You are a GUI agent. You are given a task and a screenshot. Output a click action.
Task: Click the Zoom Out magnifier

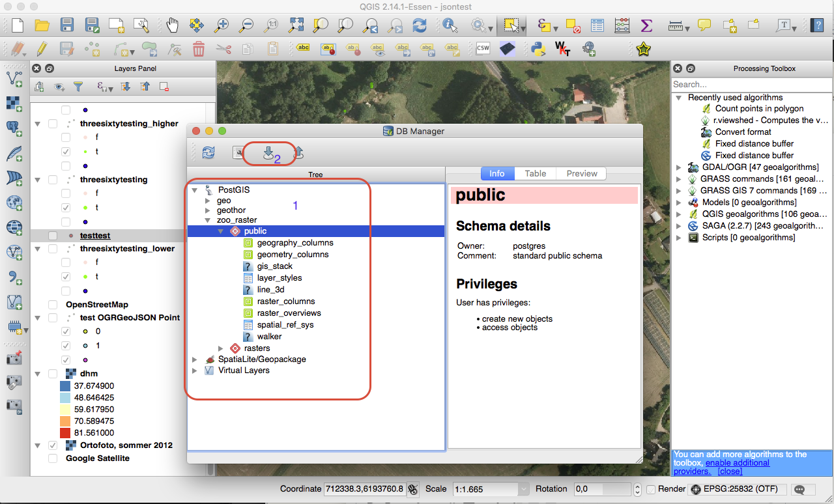(246, 25)
